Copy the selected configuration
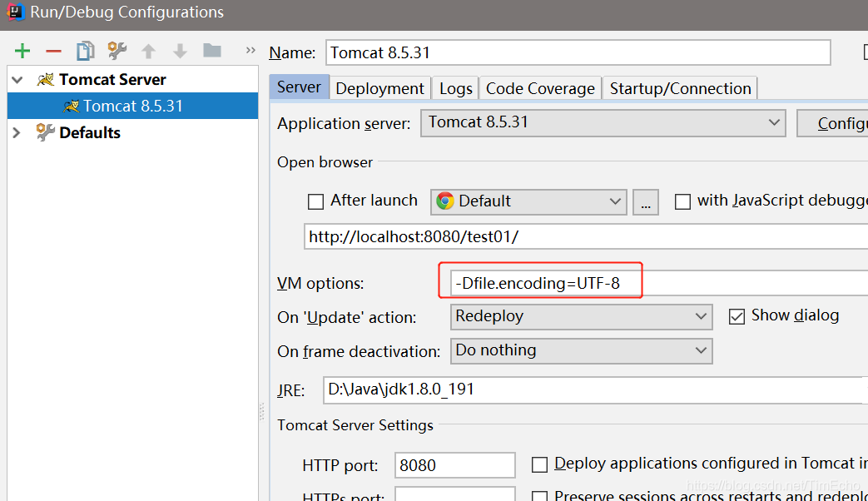The image size is (868, 501). click(x=85, y=51)
